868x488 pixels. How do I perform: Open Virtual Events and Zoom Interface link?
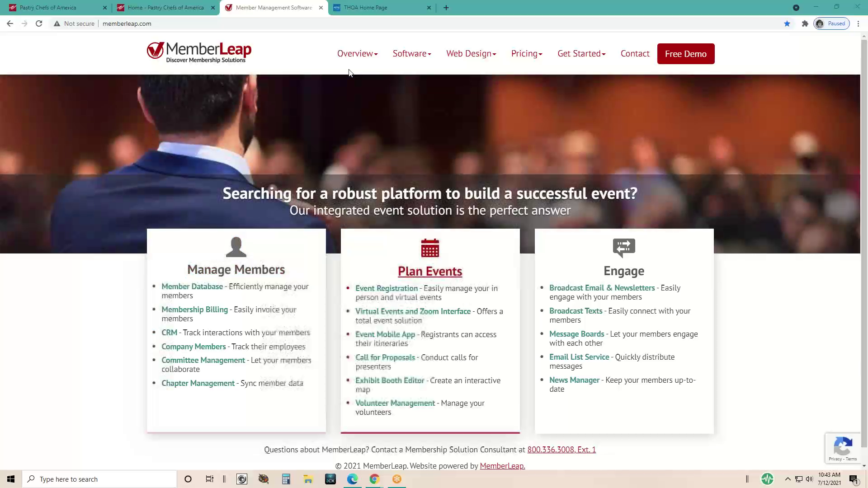click(x=413, y=311)
